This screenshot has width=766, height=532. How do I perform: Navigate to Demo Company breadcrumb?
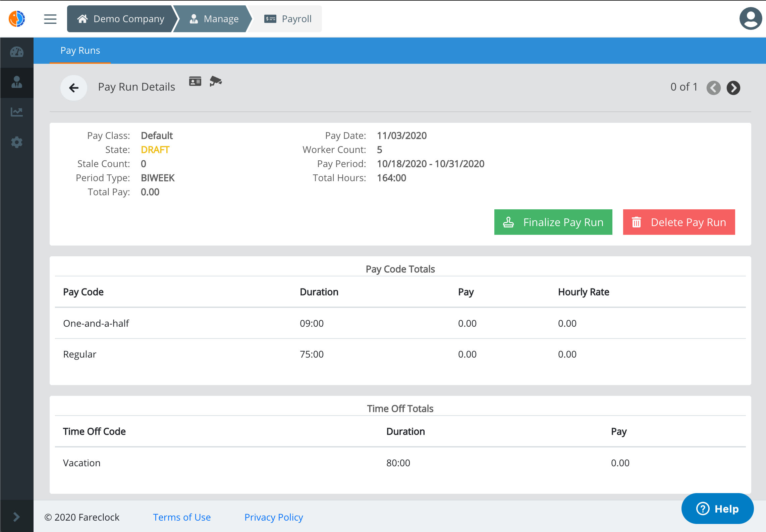pyautogui.click(x=121, y=19)
